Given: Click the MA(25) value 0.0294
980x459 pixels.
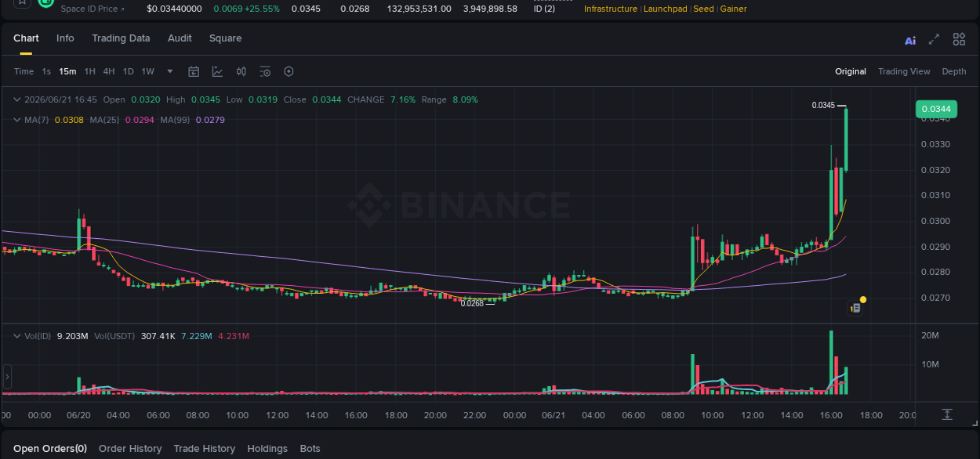Looking at the screenshot, I should pos(140,120).
